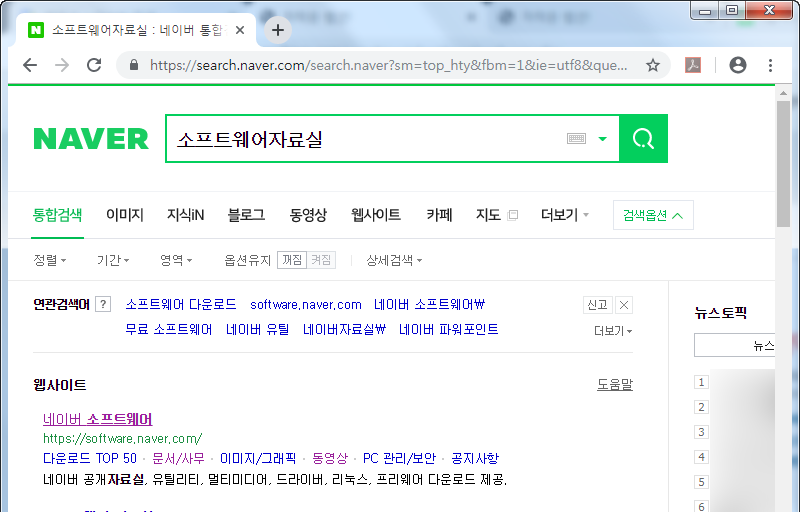Switch to the 이미지 tab
800x512 pixels.
[124, 215]
